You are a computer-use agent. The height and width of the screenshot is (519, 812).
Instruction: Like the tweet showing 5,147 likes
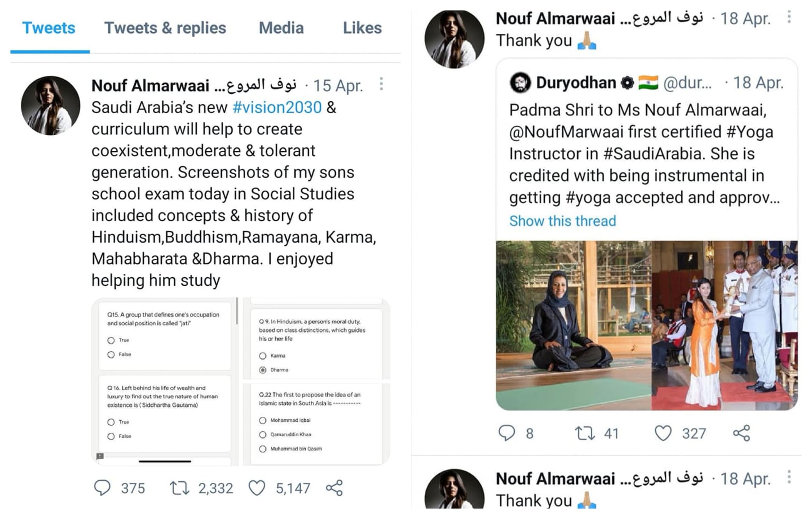click(257, 488)
